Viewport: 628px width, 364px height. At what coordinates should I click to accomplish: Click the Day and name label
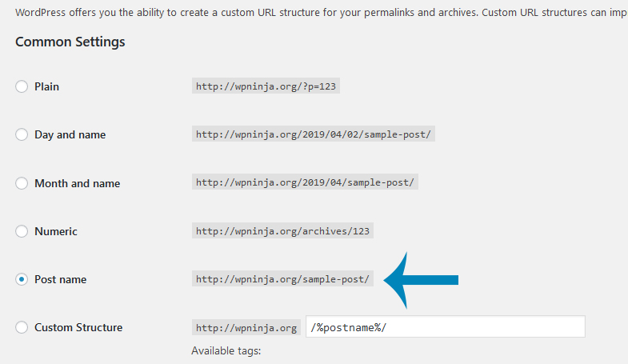click(x=70, y=134)
